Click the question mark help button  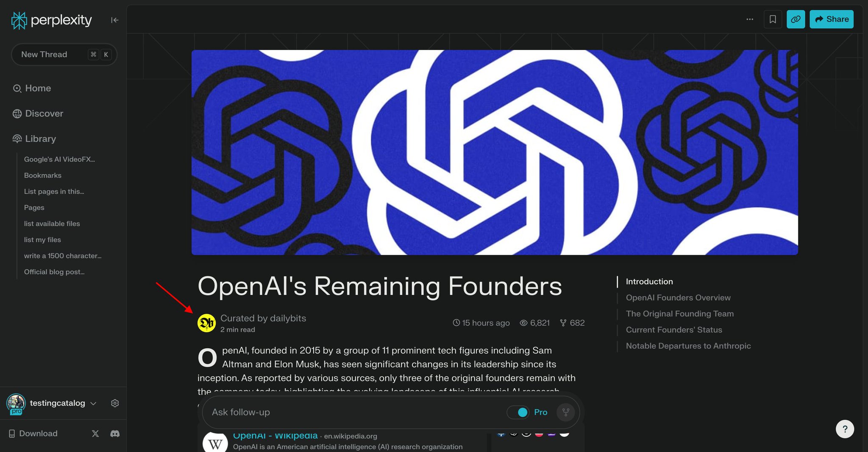[845, 429]
